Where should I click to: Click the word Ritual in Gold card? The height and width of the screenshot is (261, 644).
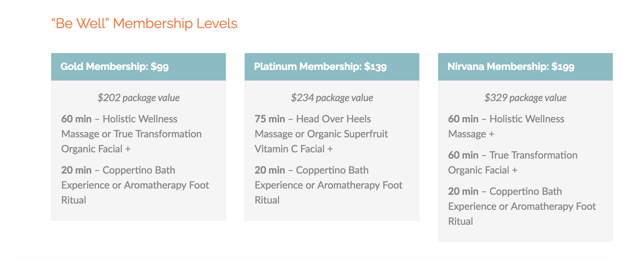[74, 200]
